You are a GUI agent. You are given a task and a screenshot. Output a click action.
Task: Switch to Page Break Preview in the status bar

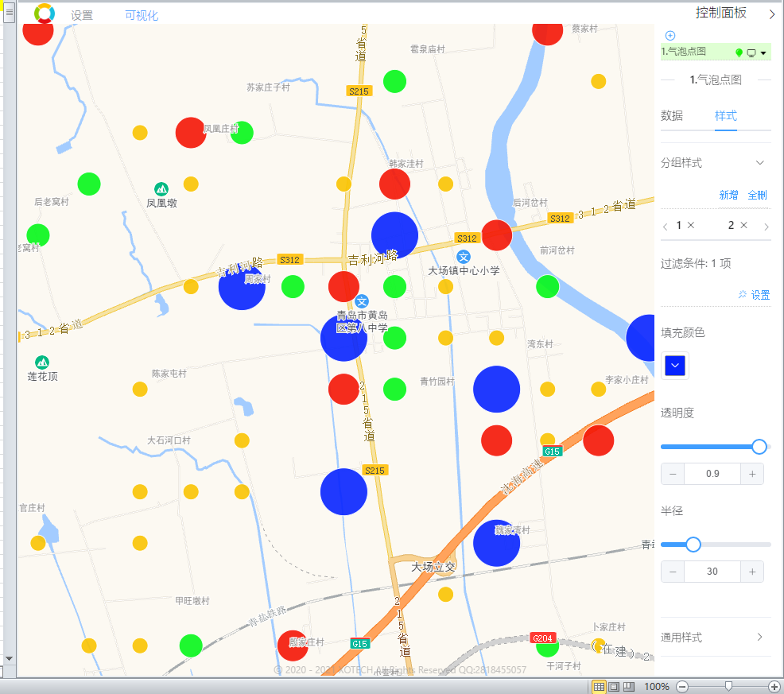629,687
